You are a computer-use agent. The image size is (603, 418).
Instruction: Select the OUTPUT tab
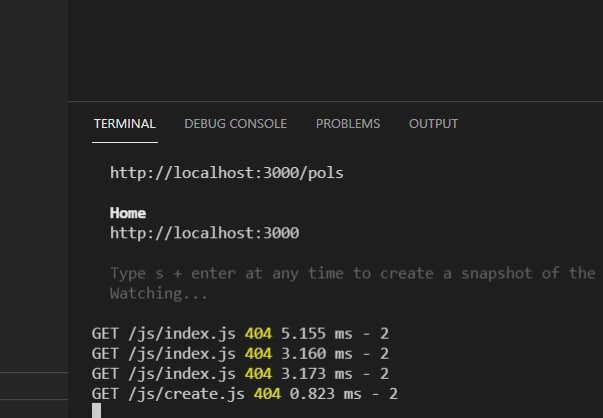pos(433,124)
